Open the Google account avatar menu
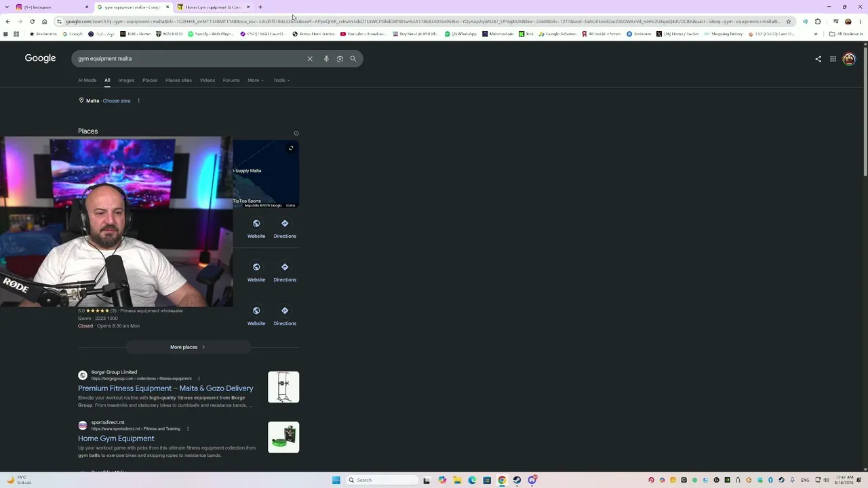This screenshot has height=488, width=868. [x=849, y=59]
